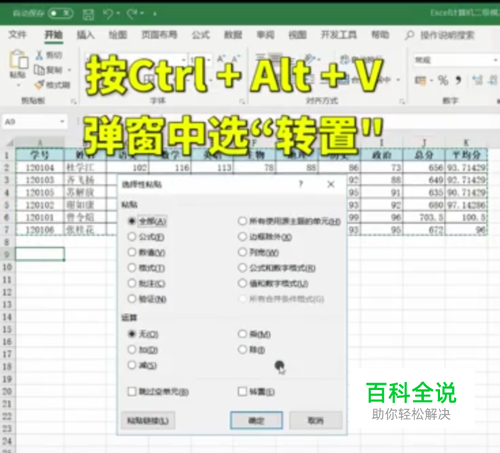Check the 转置(E) transpose checkbox
Viewport: 500px width, 453px height.
242,391
